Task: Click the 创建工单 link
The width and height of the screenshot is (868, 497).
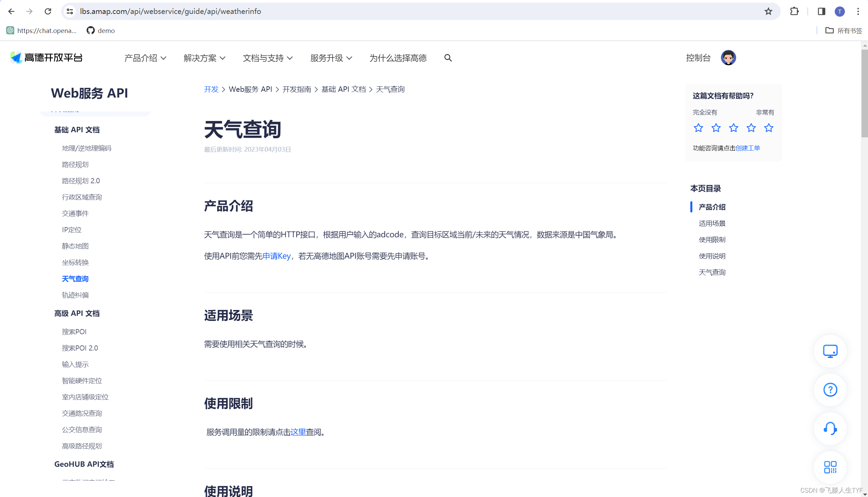Action: [x=747, y=148]
